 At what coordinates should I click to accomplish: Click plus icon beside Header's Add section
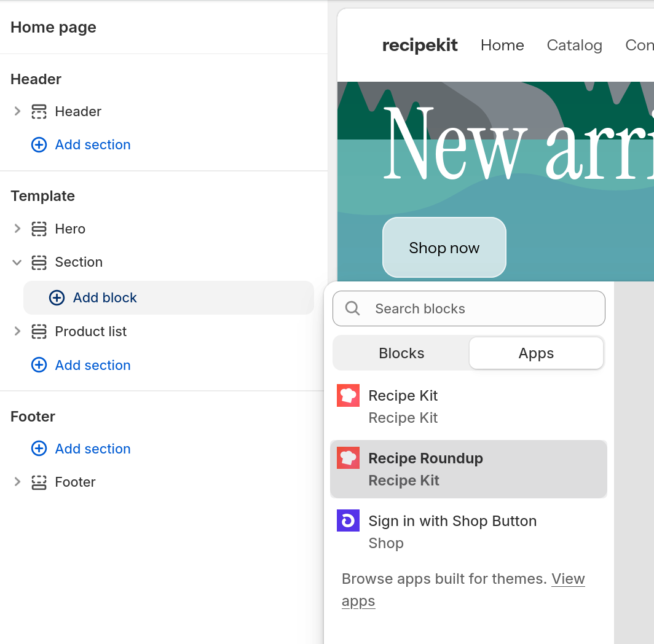tap(39, 145)
